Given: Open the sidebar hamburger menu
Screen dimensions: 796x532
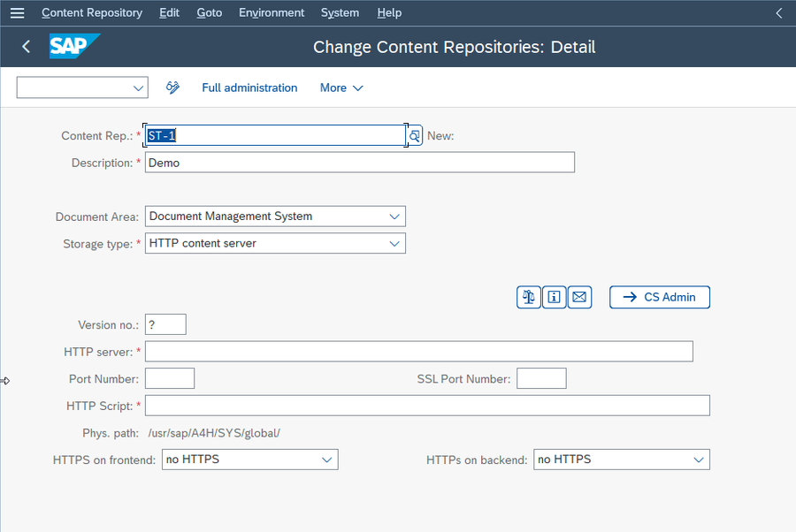Looking at the screenshot, I should pos(17,12).
